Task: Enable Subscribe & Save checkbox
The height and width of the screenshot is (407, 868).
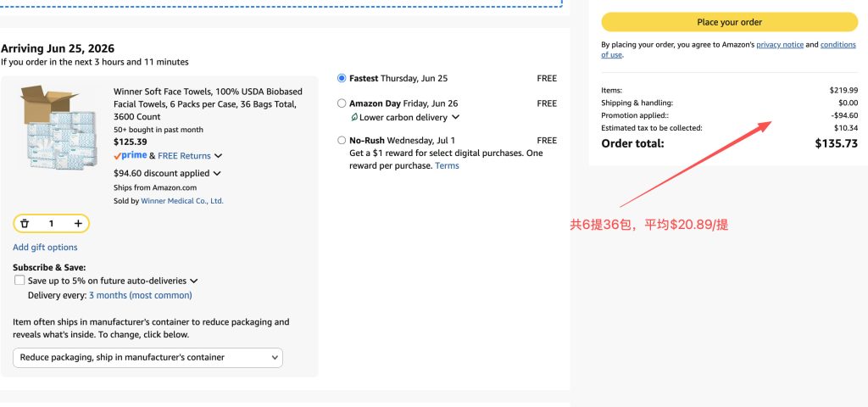Action: click(x=19, y=280)
